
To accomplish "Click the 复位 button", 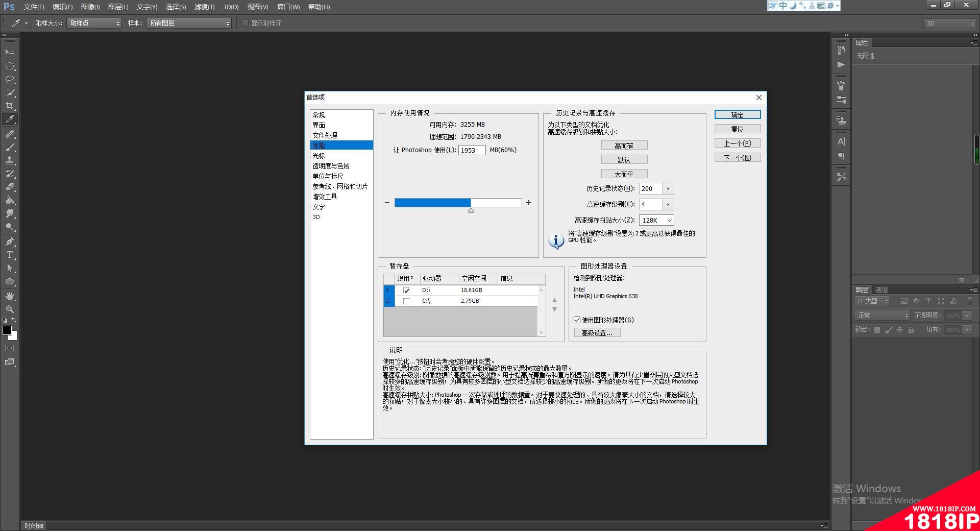I will pyautogui.click(x=738, y=129).
